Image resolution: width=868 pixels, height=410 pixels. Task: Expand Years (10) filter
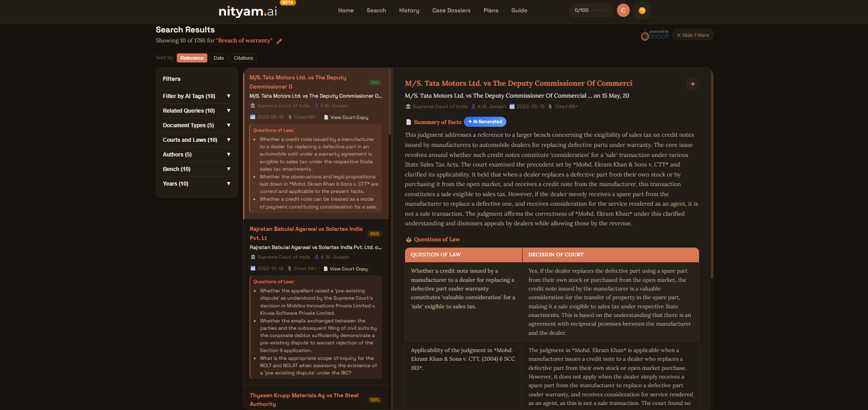(x=196, y=184)
